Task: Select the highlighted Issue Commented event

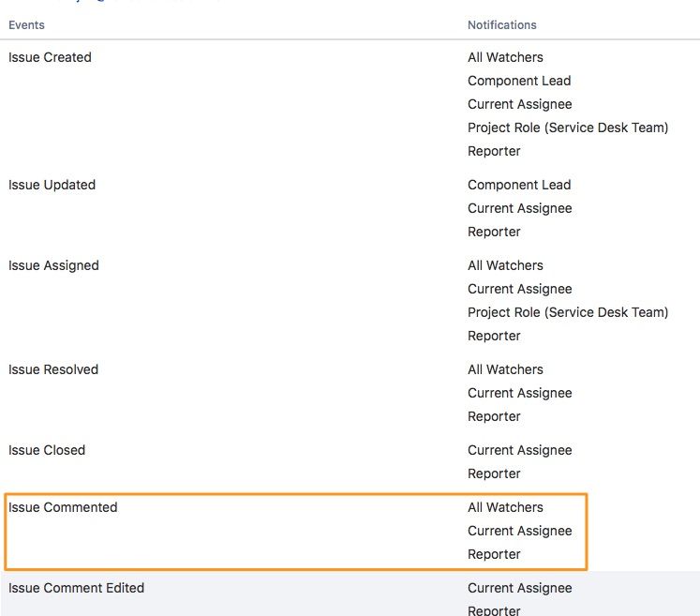Action: (x=63, y=507)
